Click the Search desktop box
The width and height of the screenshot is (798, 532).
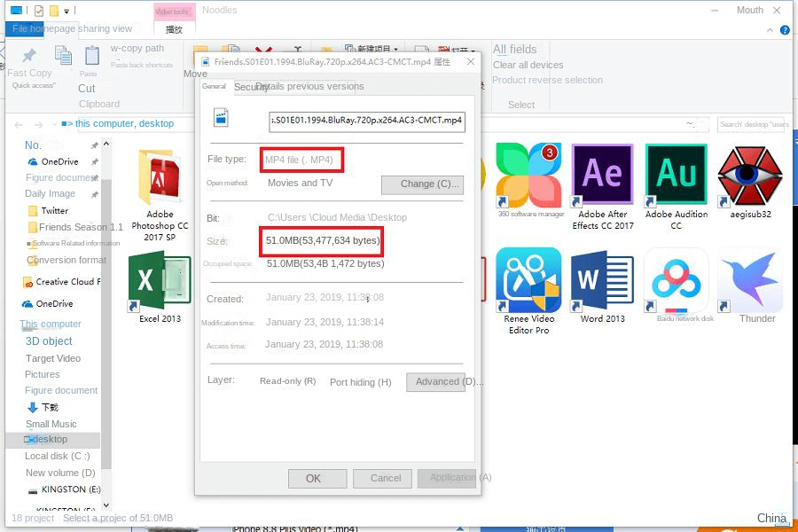click(x=753, y=124)
